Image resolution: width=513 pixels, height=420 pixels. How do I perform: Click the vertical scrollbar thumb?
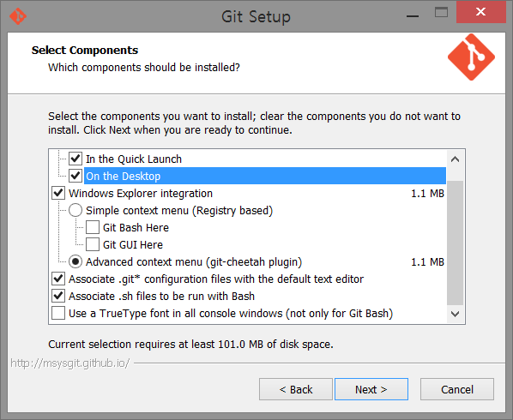[x=455, y=243]
